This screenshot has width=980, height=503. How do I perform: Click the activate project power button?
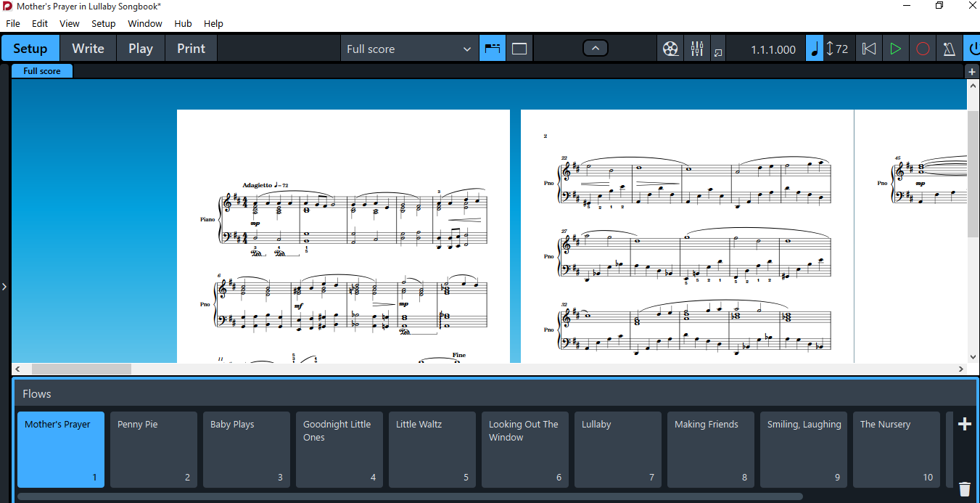point(973,49)
